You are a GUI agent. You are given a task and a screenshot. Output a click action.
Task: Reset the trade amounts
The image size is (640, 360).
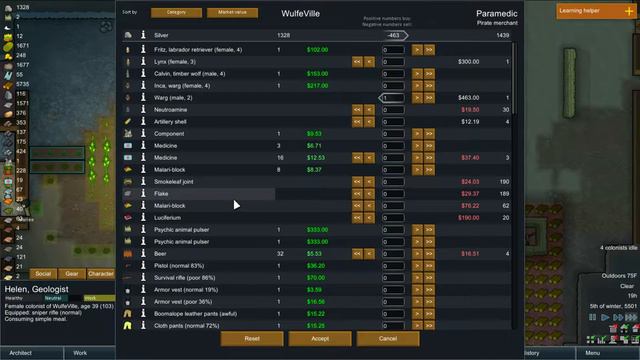pyautogui.click(x=252, y=338)
